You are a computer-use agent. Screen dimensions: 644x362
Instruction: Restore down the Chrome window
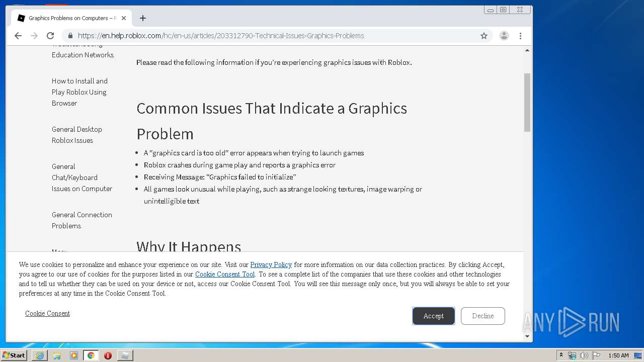point(503,10)
